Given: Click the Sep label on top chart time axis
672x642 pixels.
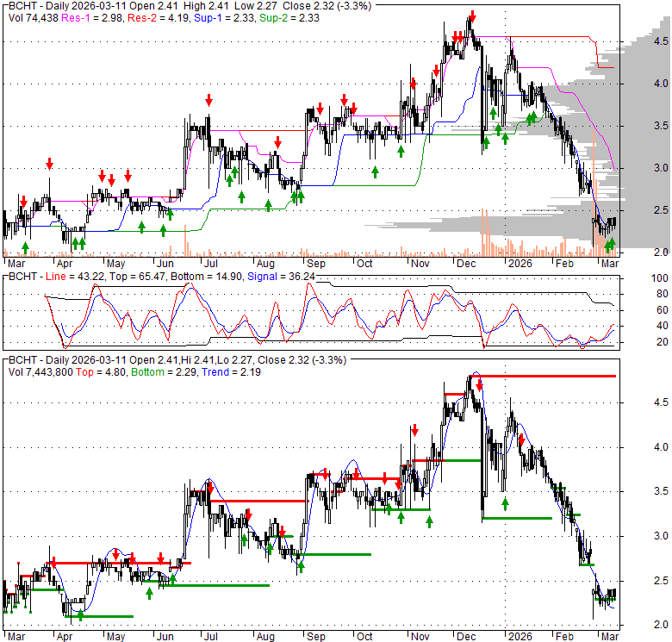Looking at the screenshot, I should [316, 263].
